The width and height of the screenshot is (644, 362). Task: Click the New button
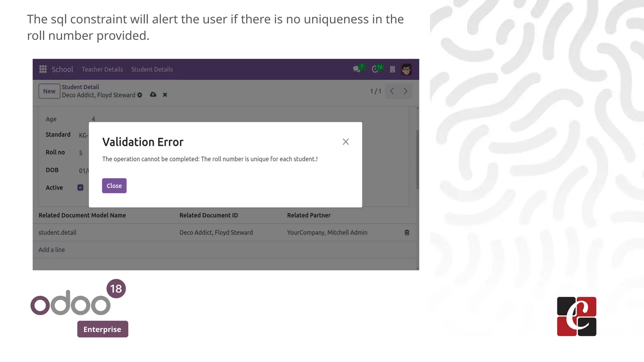[x=49, y=91]
